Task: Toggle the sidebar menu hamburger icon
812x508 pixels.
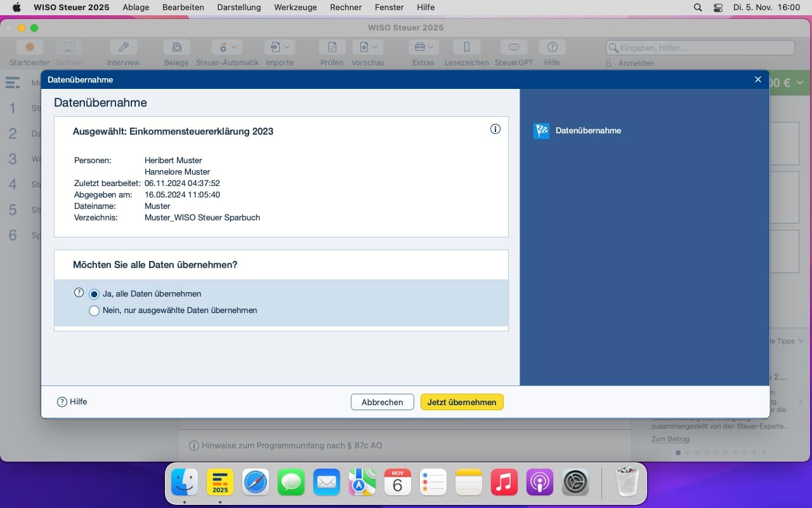Action: point(13,83)
